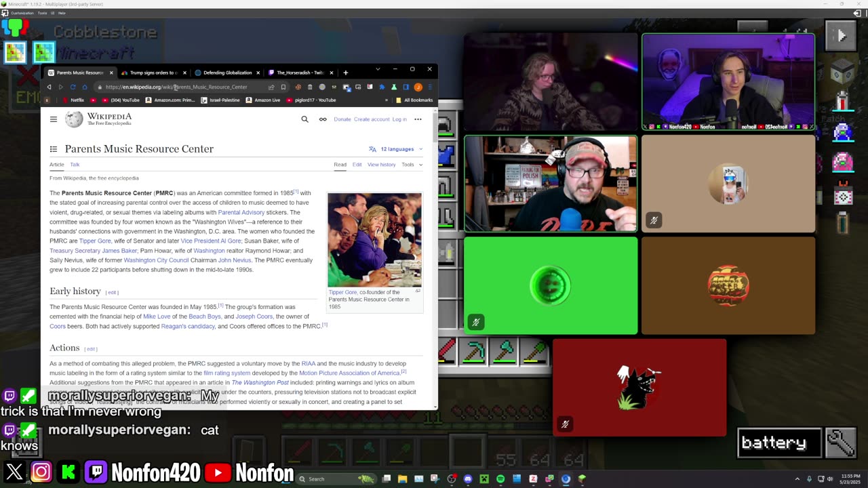Toggle the table of contents list icon
This screenshot has width=868, height=488.
tap(54, 149)
